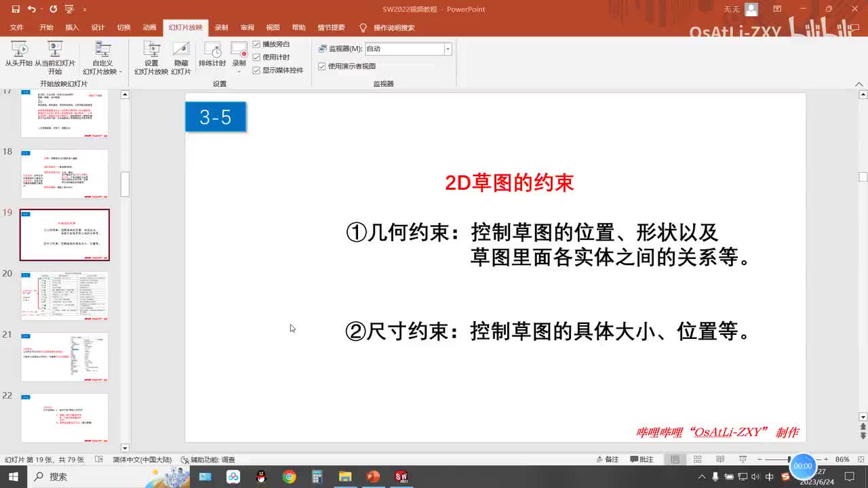Open custom slide show menu

[x=102, y=58]
